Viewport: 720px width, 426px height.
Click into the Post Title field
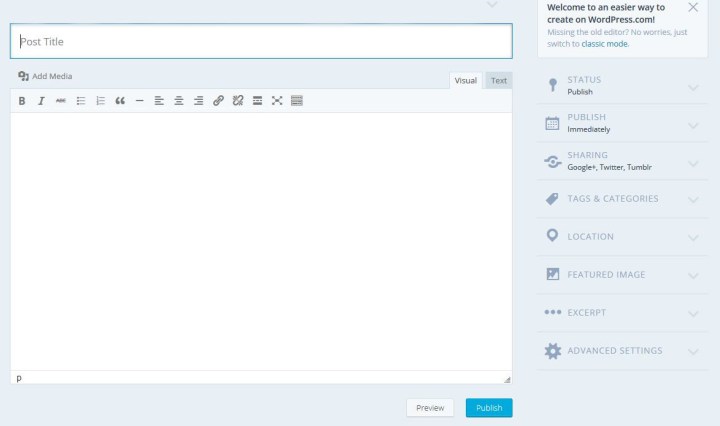click(261, 42)
